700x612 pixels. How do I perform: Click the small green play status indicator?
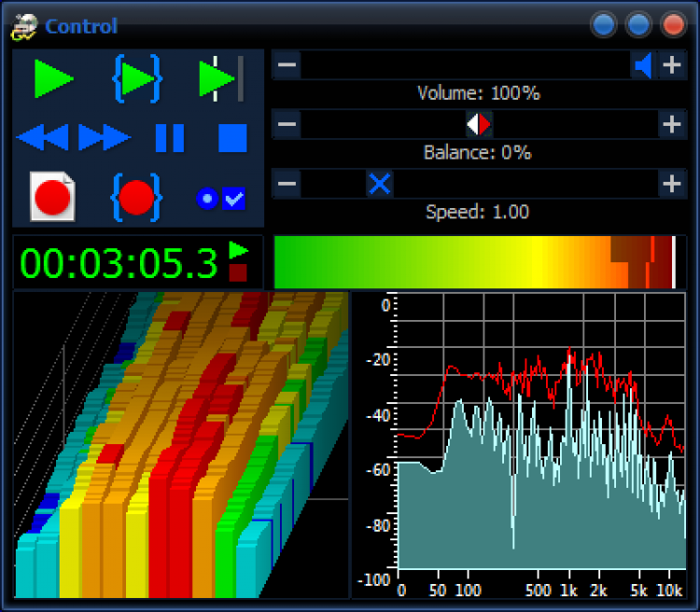(238, 250)
